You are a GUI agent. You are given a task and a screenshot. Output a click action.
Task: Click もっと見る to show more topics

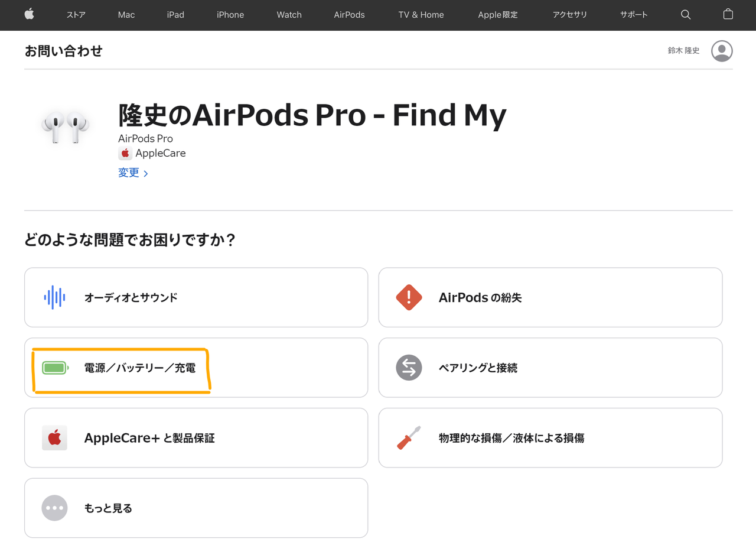pyautogui.click(x=196, y=508)
